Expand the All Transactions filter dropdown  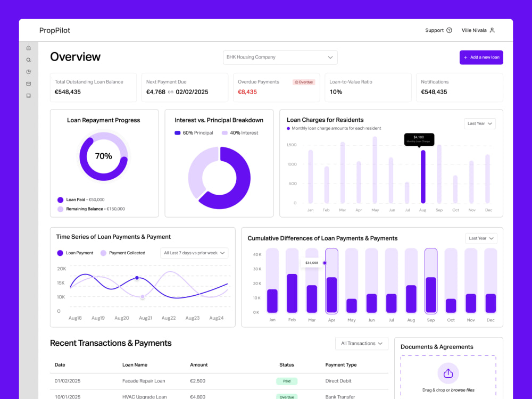[362, 343]
